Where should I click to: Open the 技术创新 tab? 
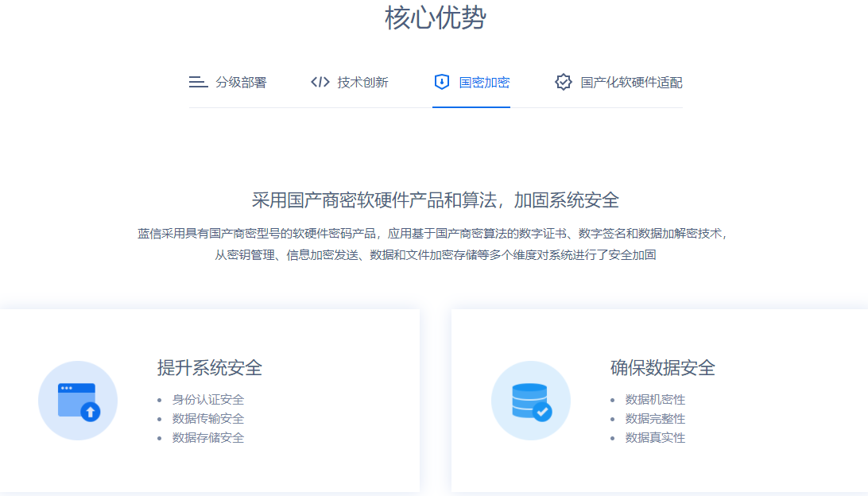point(362,83)
